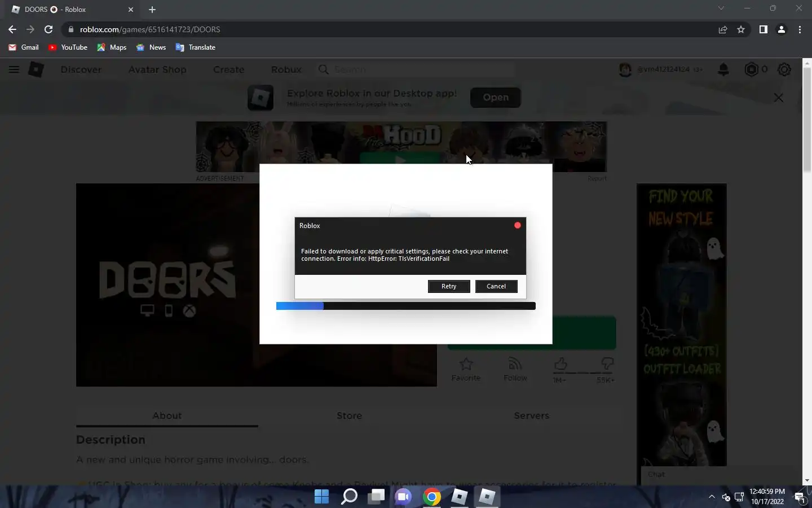This screenshot has height=508, width=812.
Task: Go to the Avatar Shop page
Action: (x=157, y=69)
